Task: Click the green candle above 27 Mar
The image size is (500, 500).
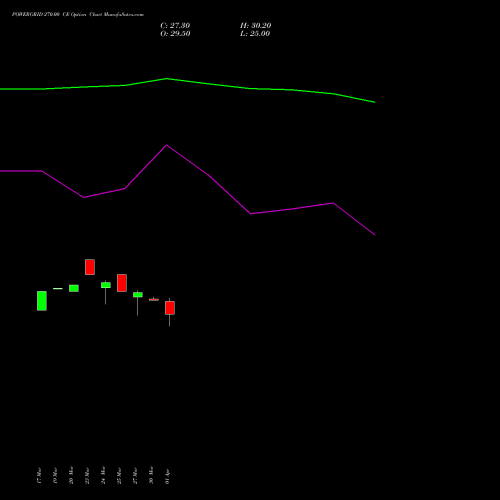Action: [138, 295]
